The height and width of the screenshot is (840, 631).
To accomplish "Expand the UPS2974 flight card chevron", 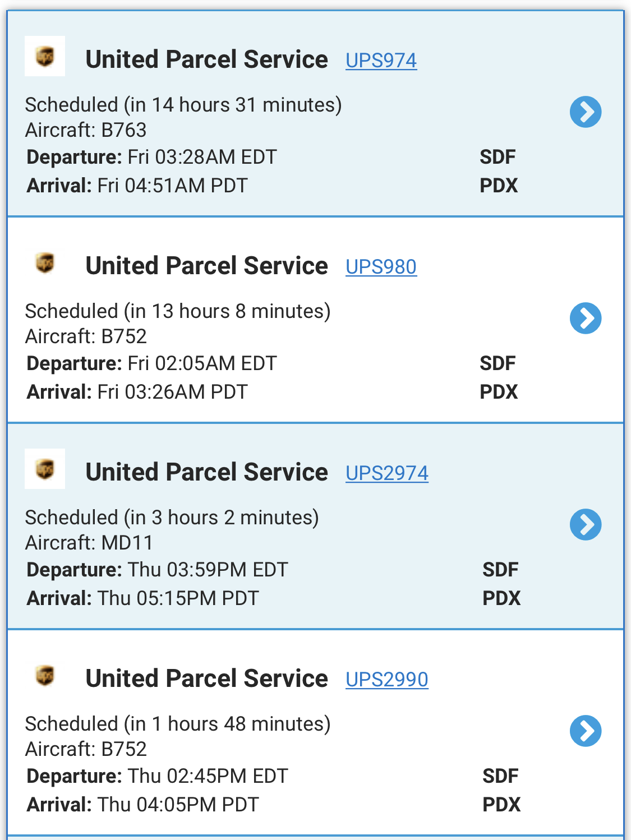I will [x=586, y=525].
